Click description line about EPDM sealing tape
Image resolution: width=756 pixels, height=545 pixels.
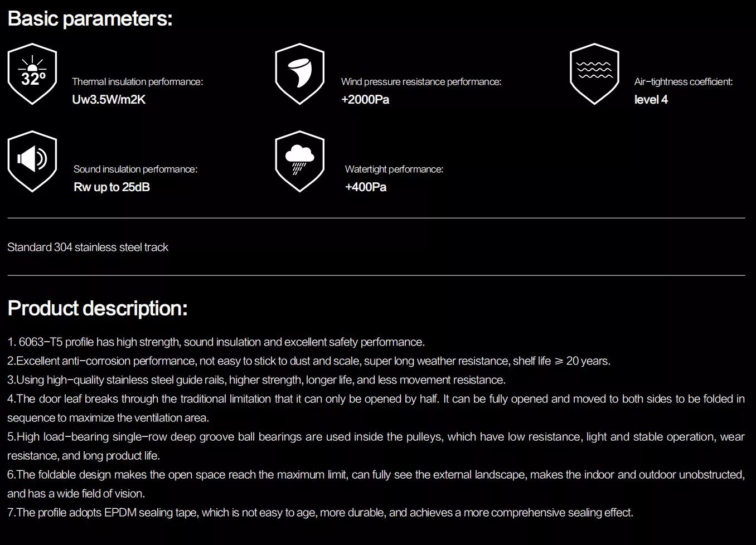(x=320, y=513)
